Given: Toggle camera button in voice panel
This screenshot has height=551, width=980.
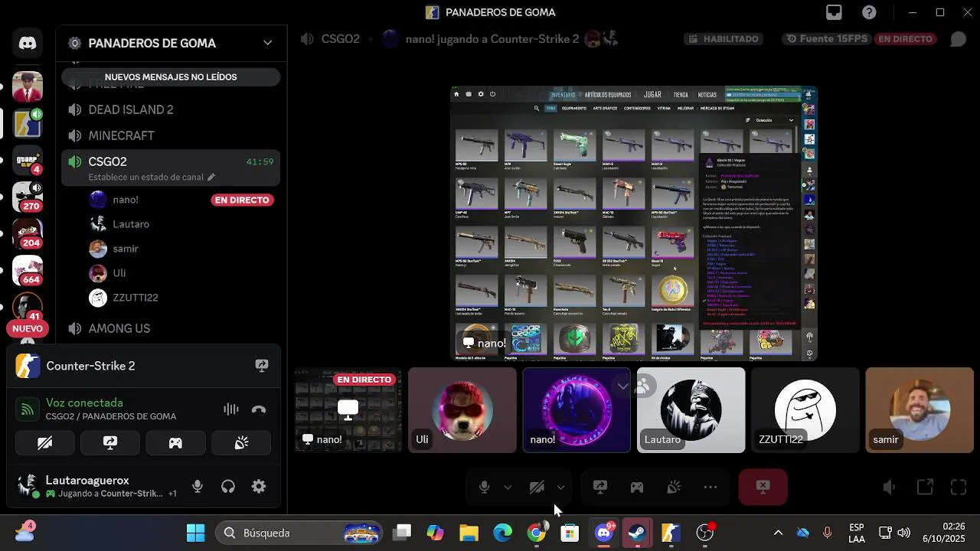Looking at the screenshot, I should (x=45, y=443).
